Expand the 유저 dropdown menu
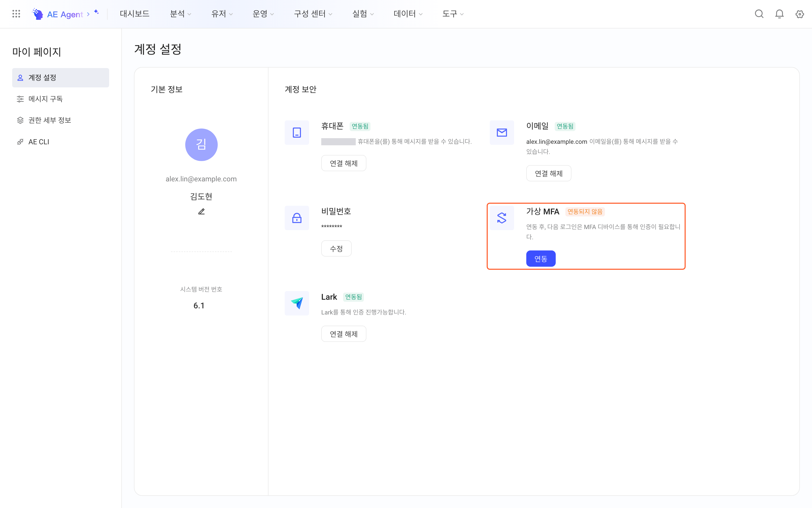The width and height of the screenshot is (812, 508). (x=222, y=14)
